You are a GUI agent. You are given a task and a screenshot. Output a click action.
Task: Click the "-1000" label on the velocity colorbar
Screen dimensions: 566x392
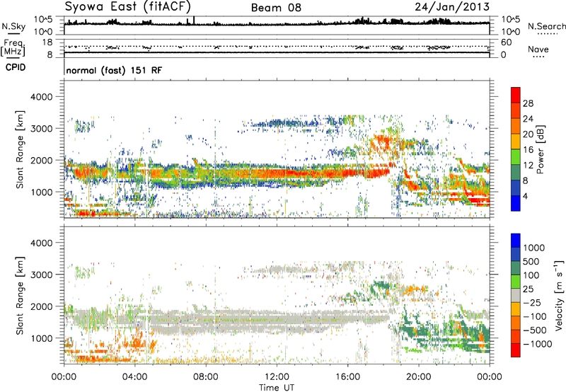pyautogui.click(x=538, y=344)
